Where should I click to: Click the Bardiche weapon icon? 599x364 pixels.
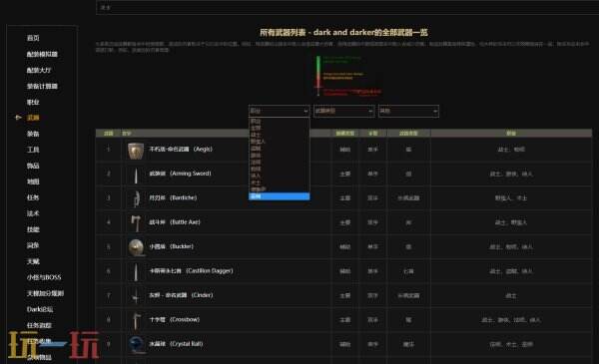136,199
